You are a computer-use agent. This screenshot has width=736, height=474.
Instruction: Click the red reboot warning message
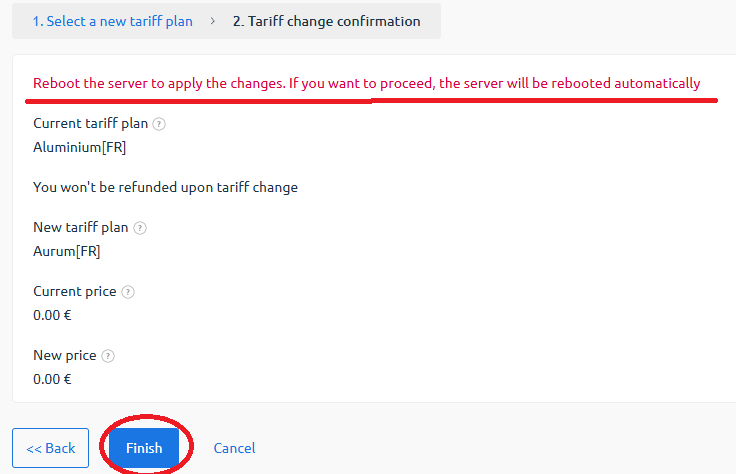[x=367, y=83]
